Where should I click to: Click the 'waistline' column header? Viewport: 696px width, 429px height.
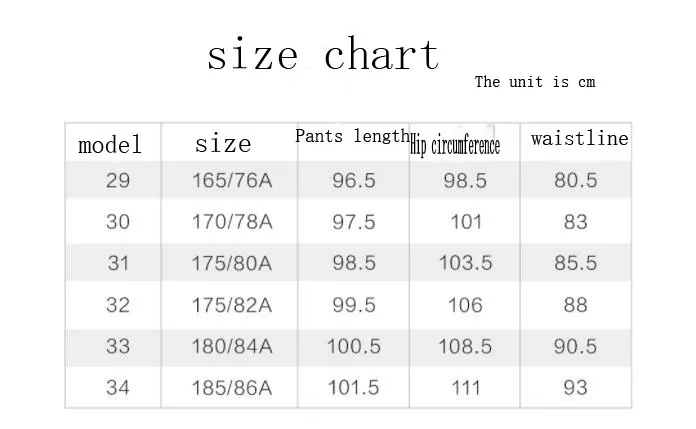click(x=580, y=138)
